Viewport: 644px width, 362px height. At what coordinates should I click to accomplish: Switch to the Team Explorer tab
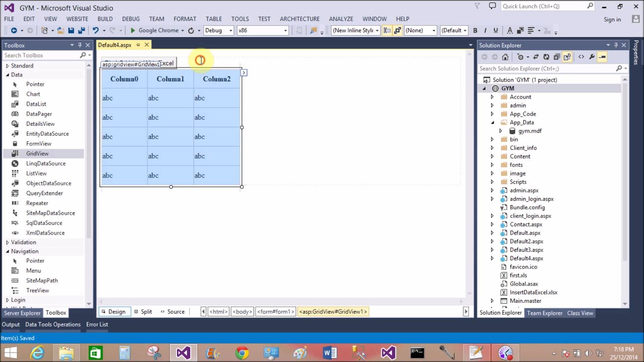pyautogui.click(x=544, y=313)
